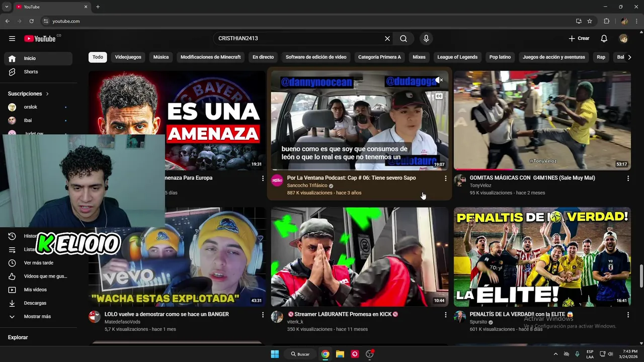Open options menu for Por La Ventana Podcast
Viewport: 644px width, 362px height.
(x=445, y=178)
